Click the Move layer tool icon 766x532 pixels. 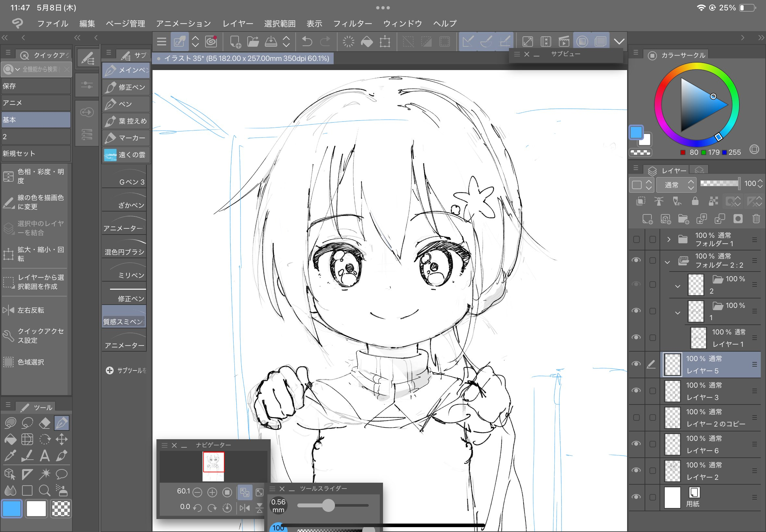tap(62, 440)
